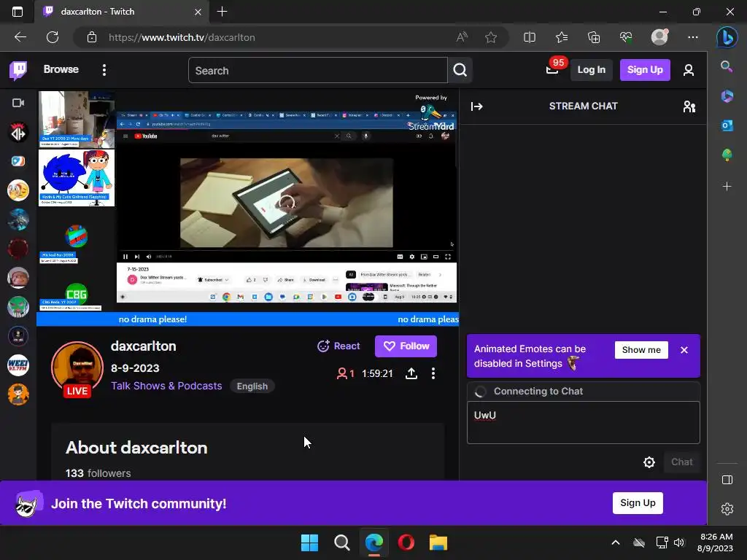
Task: Open Edge sidebar search
Action: coord(727,66)
